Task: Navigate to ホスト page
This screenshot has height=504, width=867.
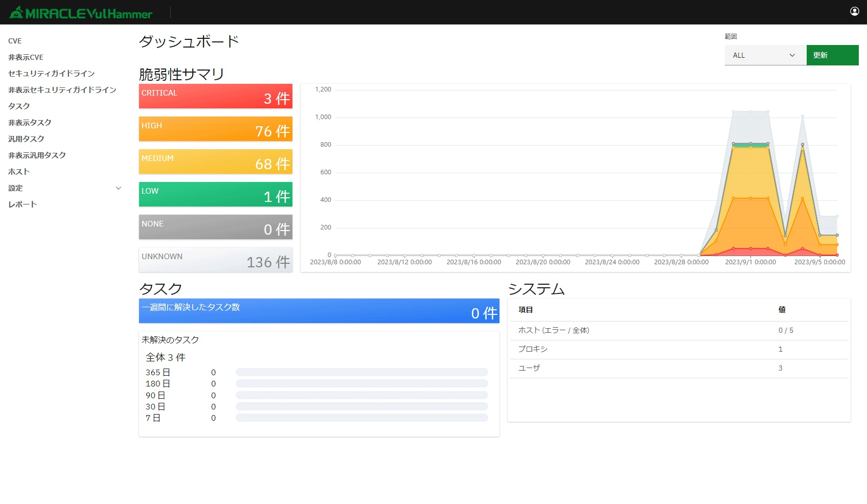Action: coord(19,172)
